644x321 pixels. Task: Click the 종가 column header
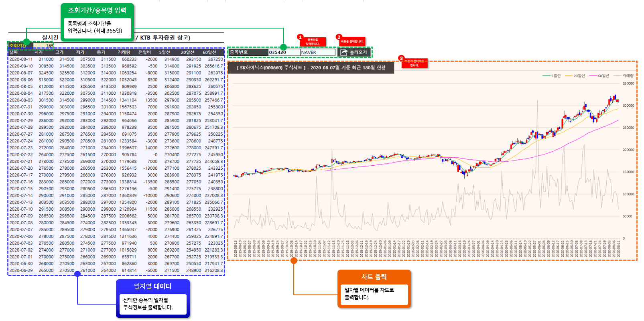[101, 52]
